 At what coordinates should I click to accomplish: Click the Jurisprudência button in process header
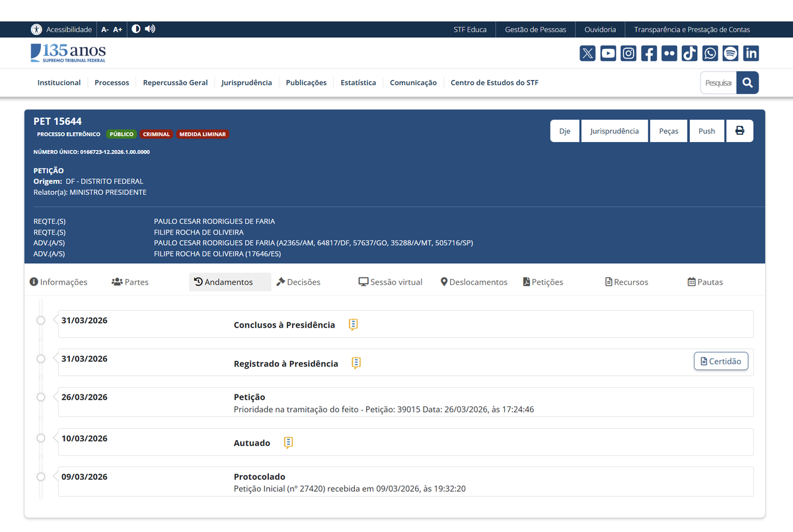click(615, 131)
